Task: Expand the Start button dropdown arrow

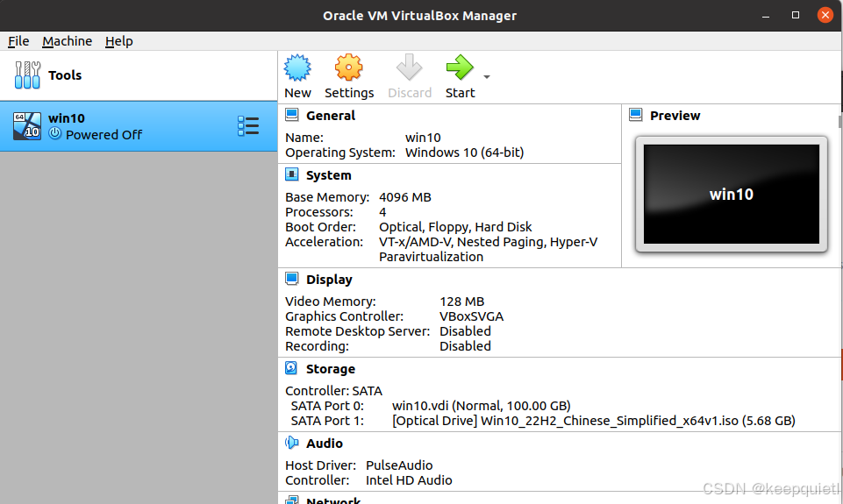Action: pyautogui.click(x=487, y=77)
